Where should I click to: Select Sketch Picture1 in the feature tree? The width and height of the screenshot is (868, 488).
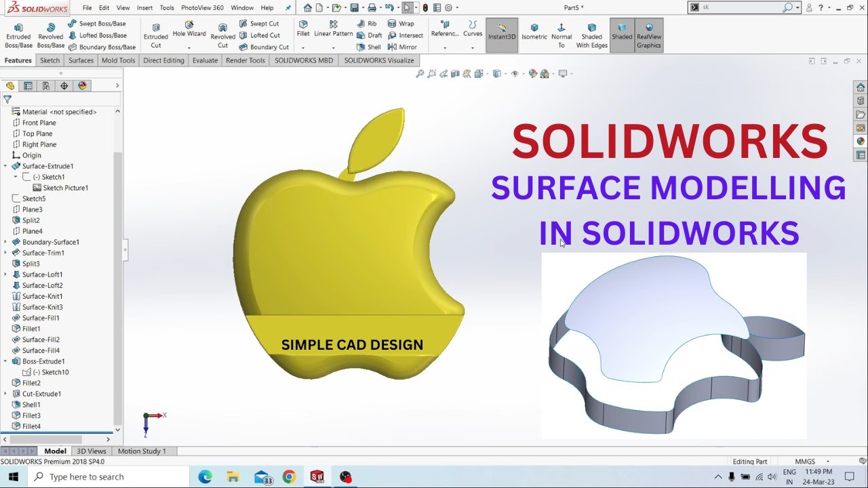[60, 188]
